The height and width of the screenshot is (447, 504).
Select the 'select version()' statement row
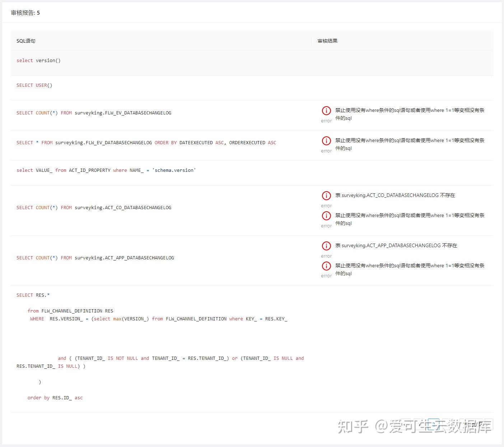[x=252, y=63]
